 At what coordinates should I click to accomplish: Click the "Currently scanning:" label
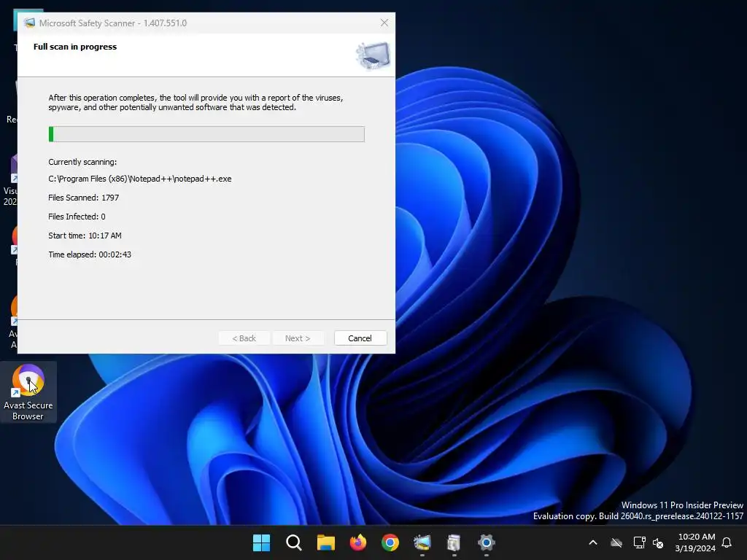pos(82,162)
